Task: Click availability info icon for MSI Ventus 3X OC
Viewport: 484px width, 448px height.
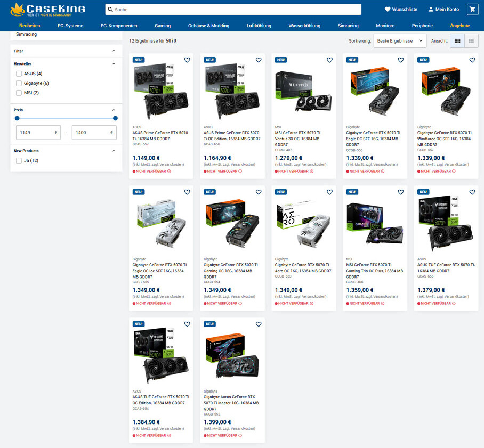Action: (x=311, y=171)
